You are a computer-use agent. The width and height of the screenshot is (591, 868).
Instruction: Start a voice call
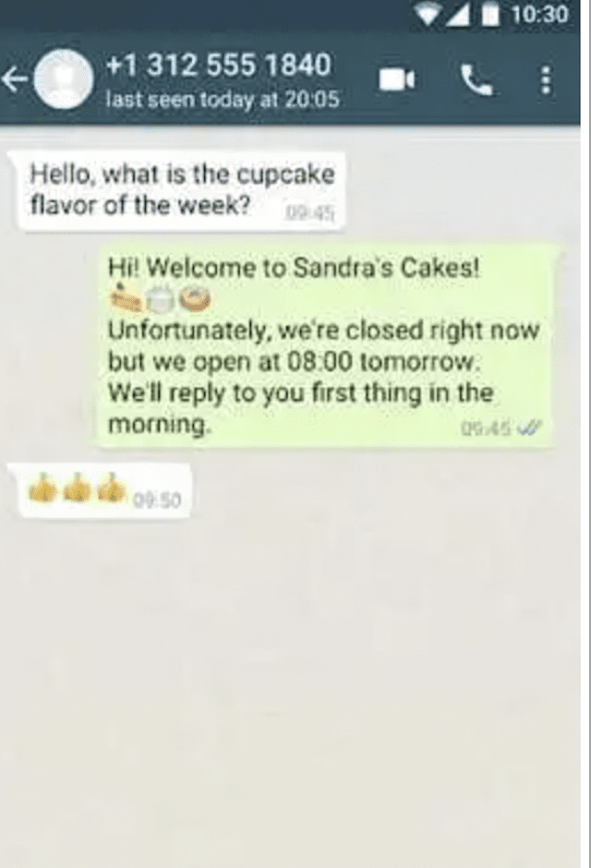click(x=476, y=79)
